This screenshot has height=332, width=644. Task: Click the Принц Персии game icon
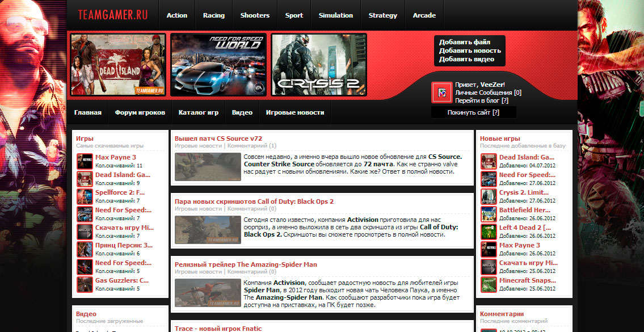tap(85, 249)
